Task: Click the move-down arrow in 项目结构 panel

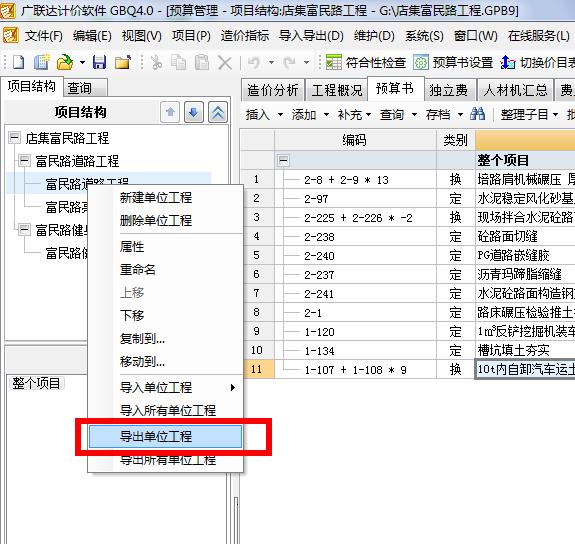Action: [x=194, y=112]
